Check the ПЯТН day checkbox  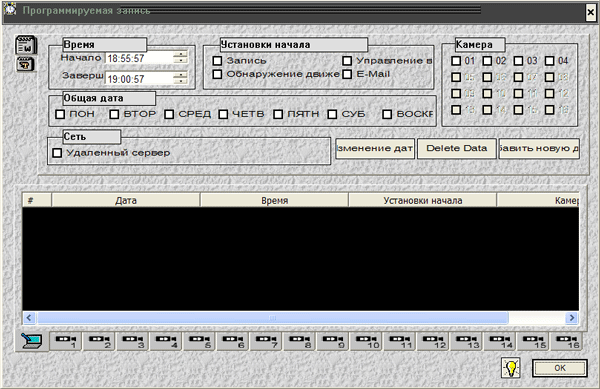(278, 114)
